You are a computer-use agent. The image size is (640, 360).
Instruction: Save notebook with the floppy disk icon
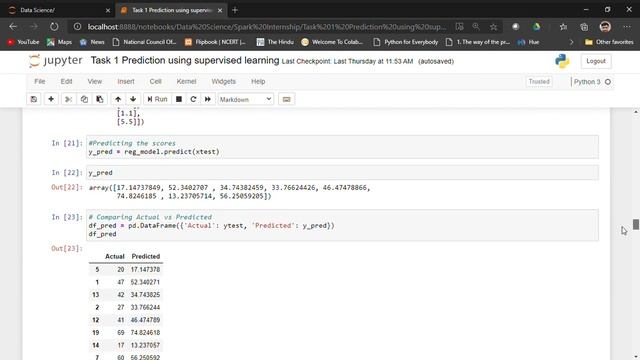[x=34, y=99]
